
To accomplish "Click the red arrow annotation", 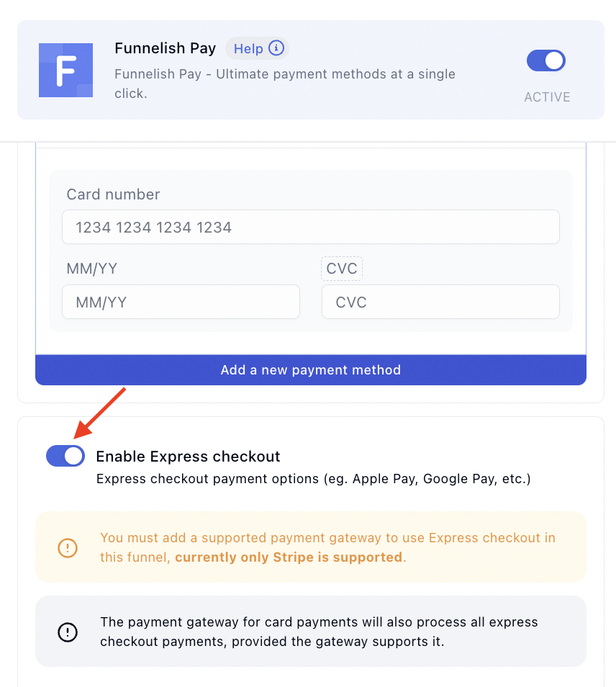I will (x=102, y=411).
